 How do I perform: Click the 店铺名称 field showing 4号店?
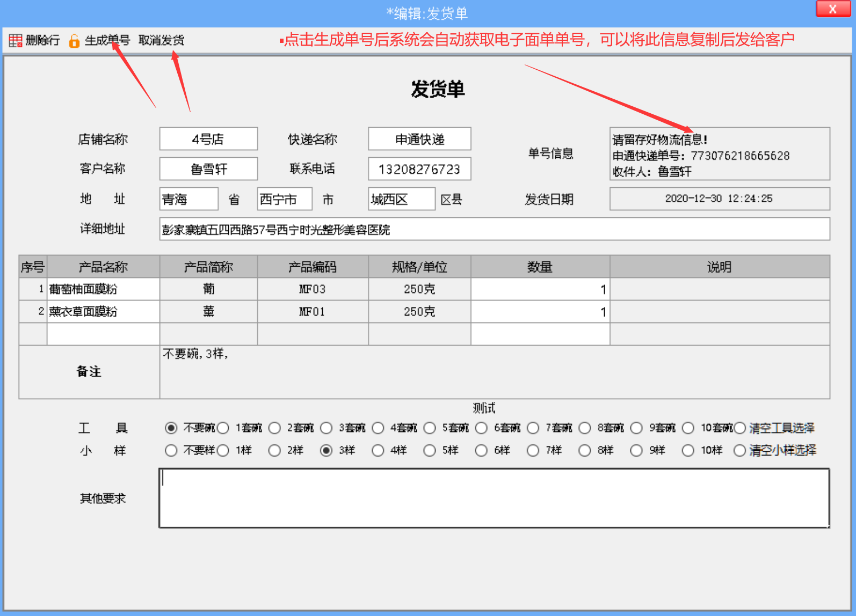[x=208, y=140]
